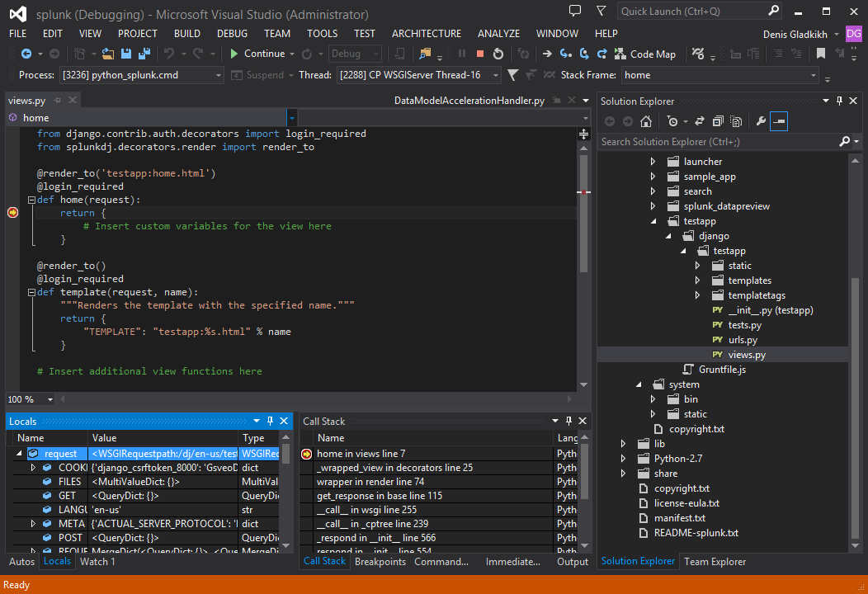Pin the Locals panel
The image size is (868, 594).
click(270, 422)
